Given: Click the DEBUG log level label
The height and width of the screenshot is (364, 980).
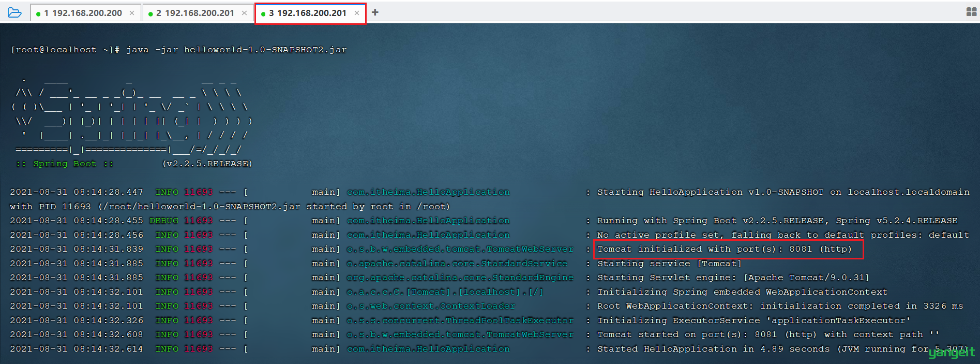Looking at the screenshot, I should click(164, 221).
